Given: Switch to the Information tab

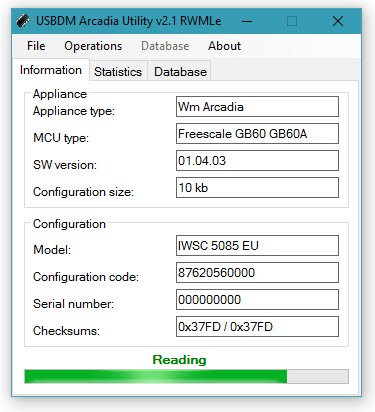Looking at the screenshot, I should [51, 70].
